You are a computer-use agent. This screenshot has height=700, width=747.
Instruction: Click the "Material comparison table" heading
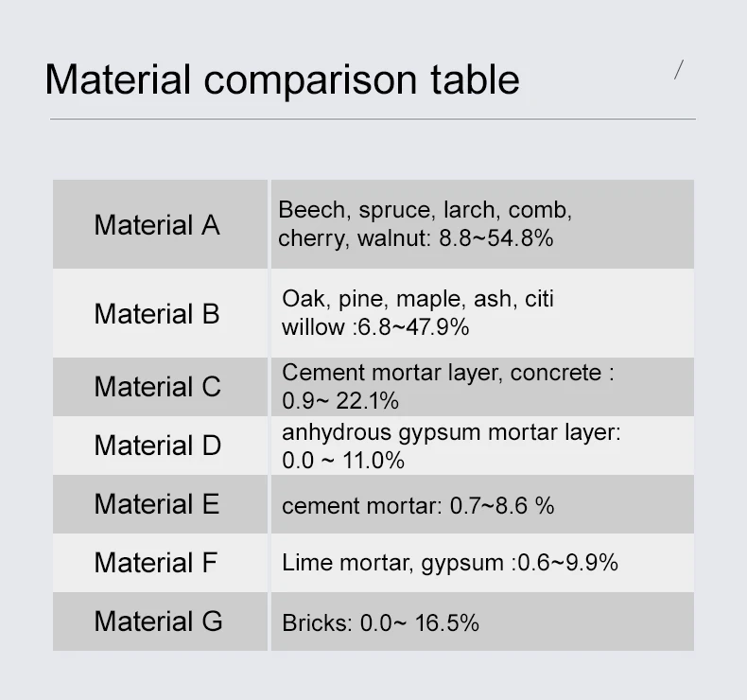[282, 79]
